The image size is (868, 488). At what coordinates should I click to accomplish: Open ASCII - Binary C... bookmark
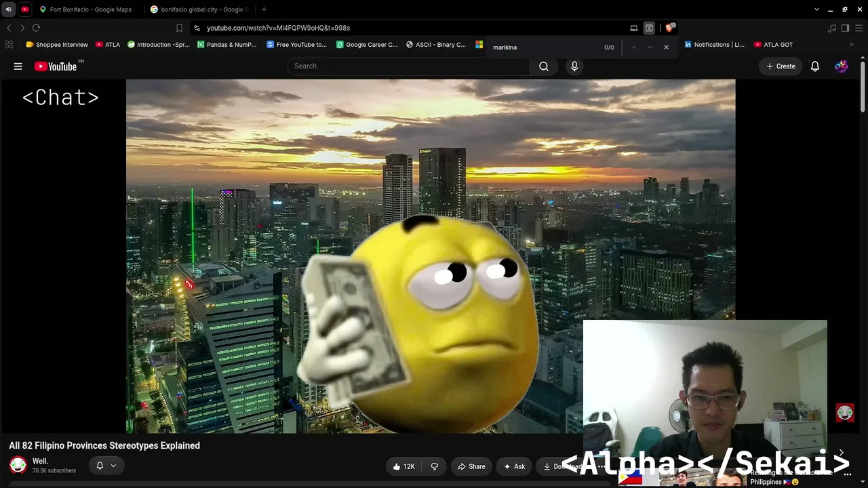coord(436,45)
